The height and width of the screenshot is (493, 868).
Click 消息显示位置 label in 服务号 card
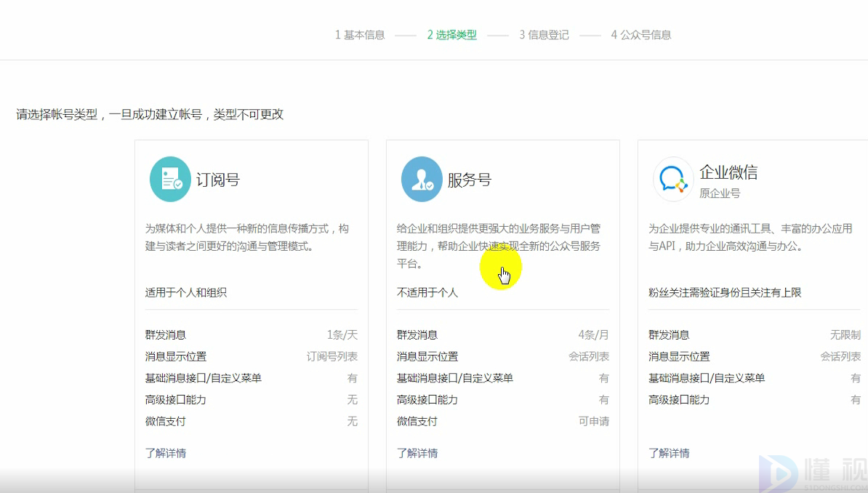[x=427, y=356]
